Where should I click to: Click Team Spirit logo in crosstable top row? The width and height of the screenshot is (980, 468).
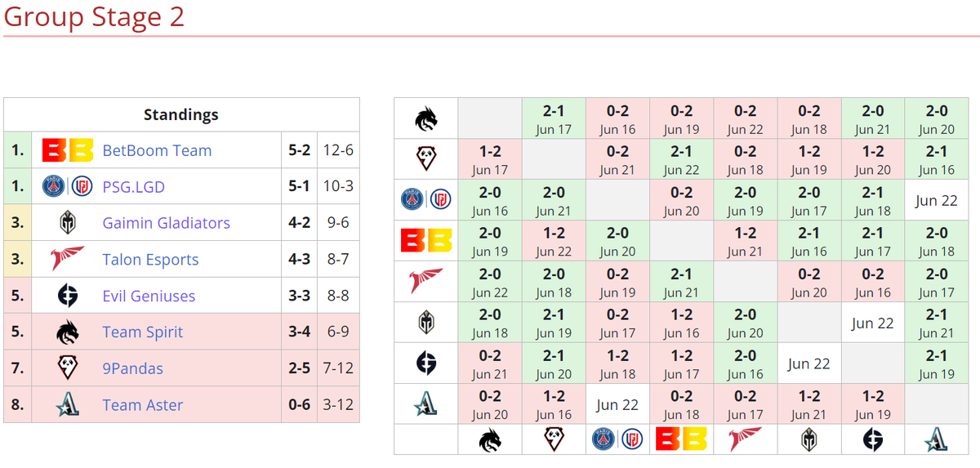coord(426,119)
